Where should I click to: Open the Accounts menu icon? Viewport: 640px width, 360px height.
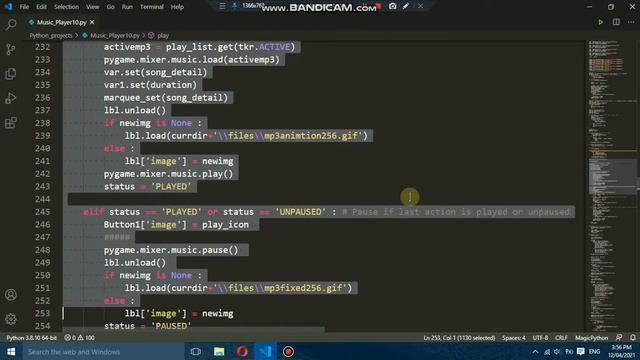click(11, 295)
